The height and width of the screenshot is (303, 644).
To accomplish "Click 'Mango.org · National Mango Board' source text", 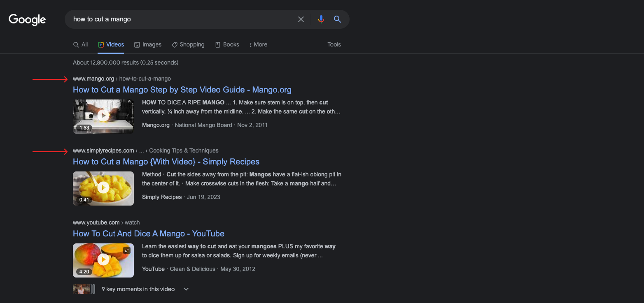I will [x=187, y=125].
